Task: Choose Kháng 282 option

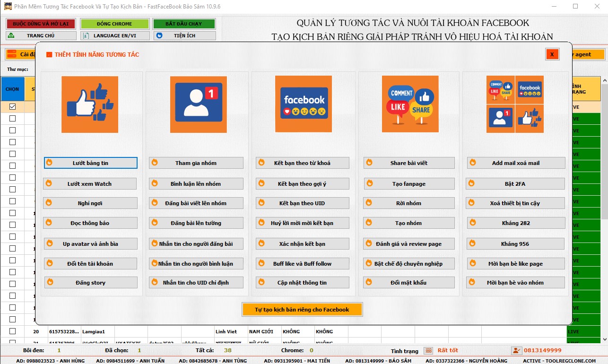Action: 516,223
